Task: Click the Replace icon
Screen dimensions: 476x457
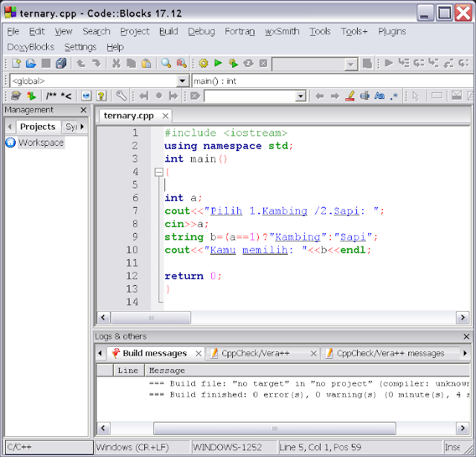Action: tap(181, 63)
